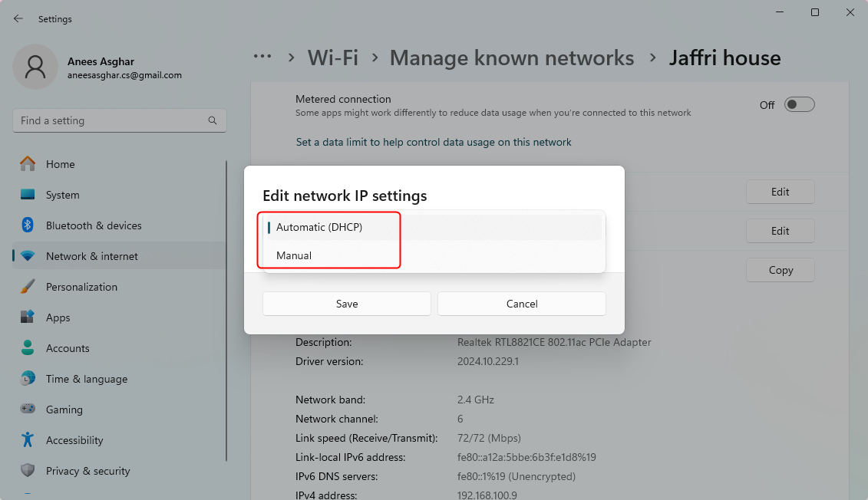The image size is (868, 500).
Task: Go to Manage known networks breadcrumb
Action: [511, 57]
